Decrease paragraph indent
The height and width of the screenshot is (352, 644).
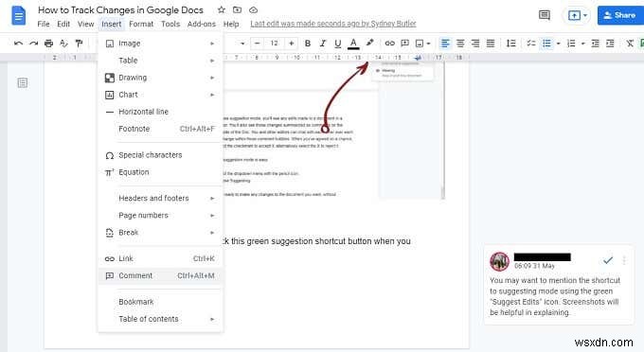click(x=595, y=44)
